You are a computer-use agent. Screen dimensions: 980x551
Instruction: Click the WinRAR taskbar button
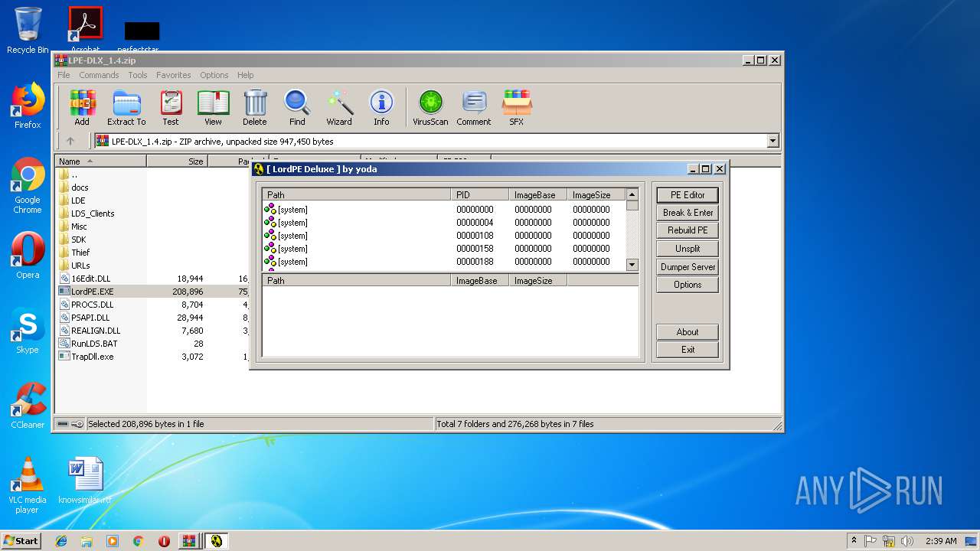click(x=189, y=541)
